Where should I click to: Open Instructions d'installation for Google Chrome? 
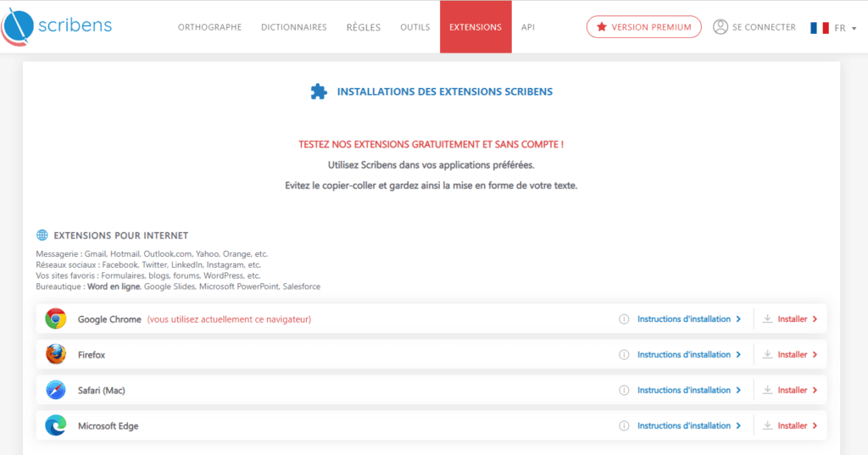coord(688,319)
